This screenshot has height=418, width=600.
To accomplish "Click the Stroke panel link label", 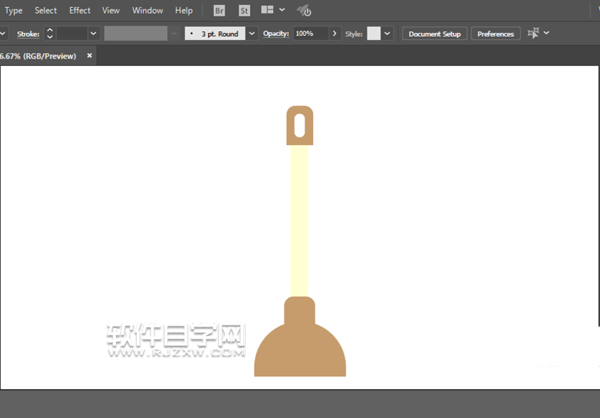I will point(28,33).
